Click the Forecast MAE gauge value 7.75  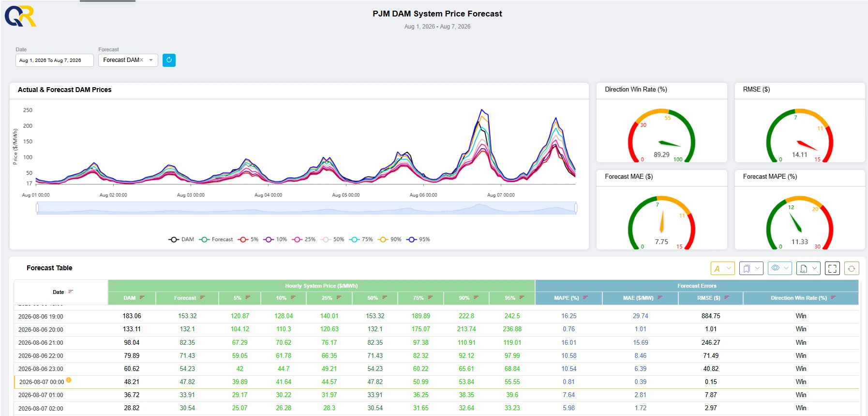coord(661,242)
